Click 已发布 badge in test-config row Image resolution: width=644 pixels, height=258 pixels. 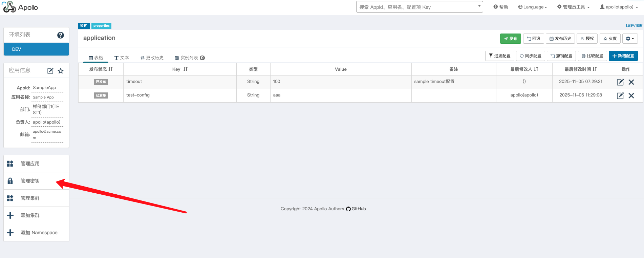click(101, 95)
